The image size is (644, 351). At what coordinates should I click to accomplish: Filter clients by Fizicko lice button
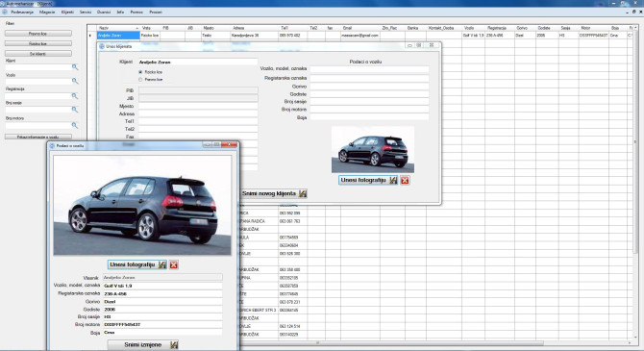point(38,43)
